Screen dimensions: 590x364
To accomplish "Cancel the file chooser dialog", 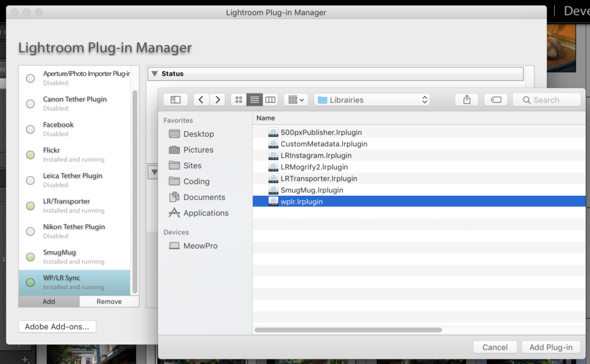I will click(495, 347).
